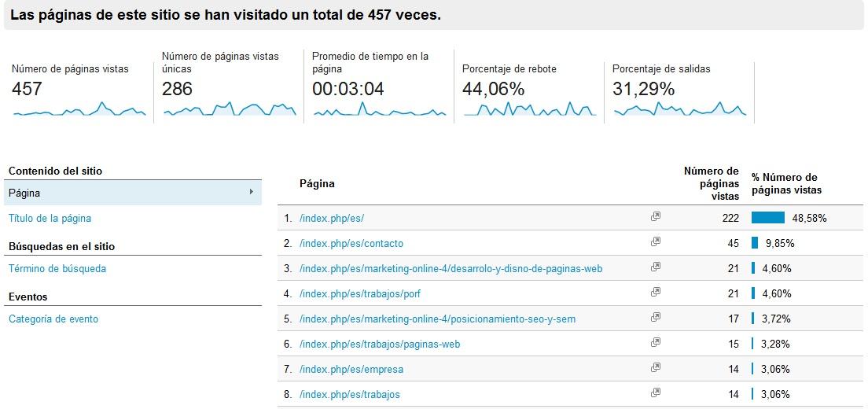Click external link icon for trabajos/porf row
868x409 pixels.
(656, 293)
